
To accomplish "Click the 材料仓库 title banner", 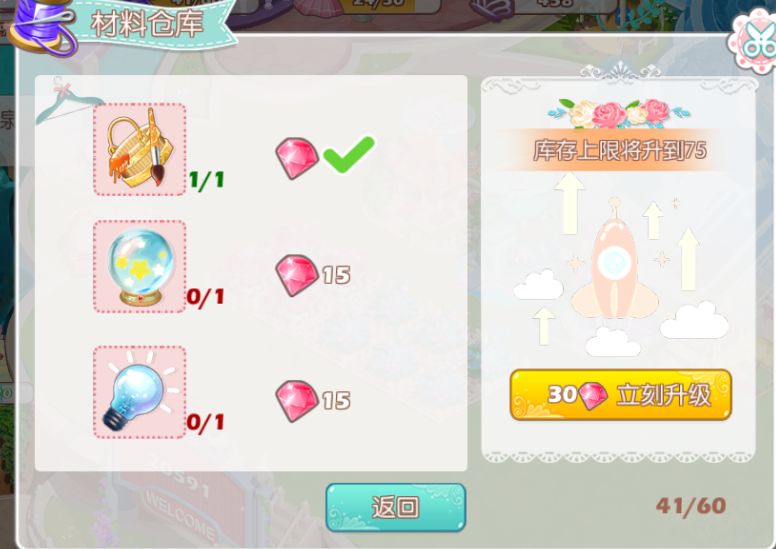I will 147,23.
